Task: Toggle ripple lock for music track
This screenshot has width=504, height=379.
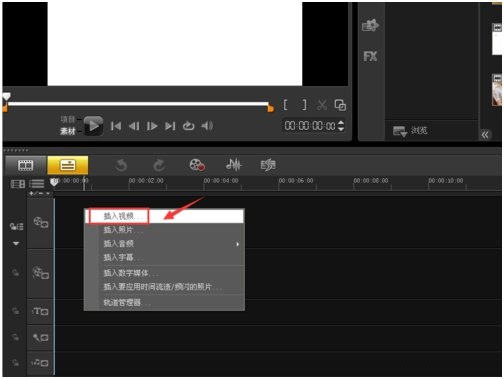Action: (x=15, y=362)
